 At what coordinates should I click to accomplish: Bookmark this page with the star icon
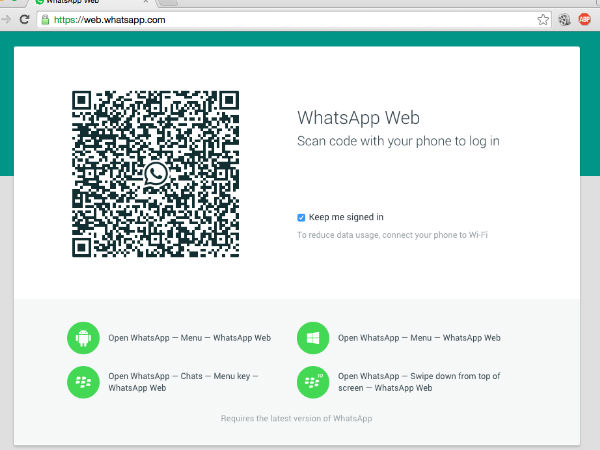543,19
